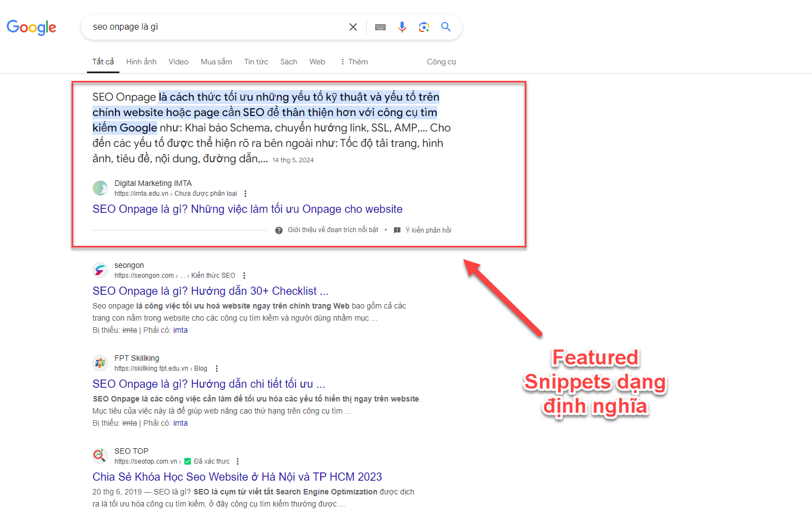The height and width of the screenshot is (517, 812).
Task: Open 'Giới thiệu về đoạn trích nổi bật' link
Action: tap(333, 230)
